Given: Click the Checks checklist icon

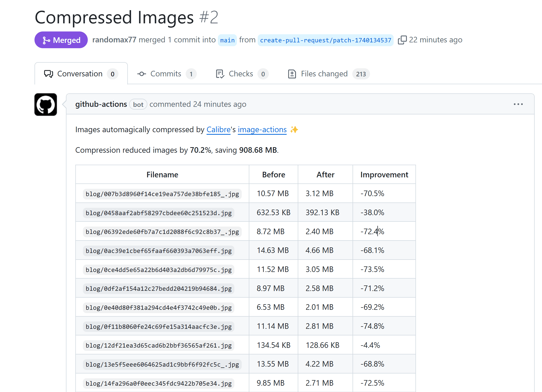Looking at the screenshot, I should 220,74.
